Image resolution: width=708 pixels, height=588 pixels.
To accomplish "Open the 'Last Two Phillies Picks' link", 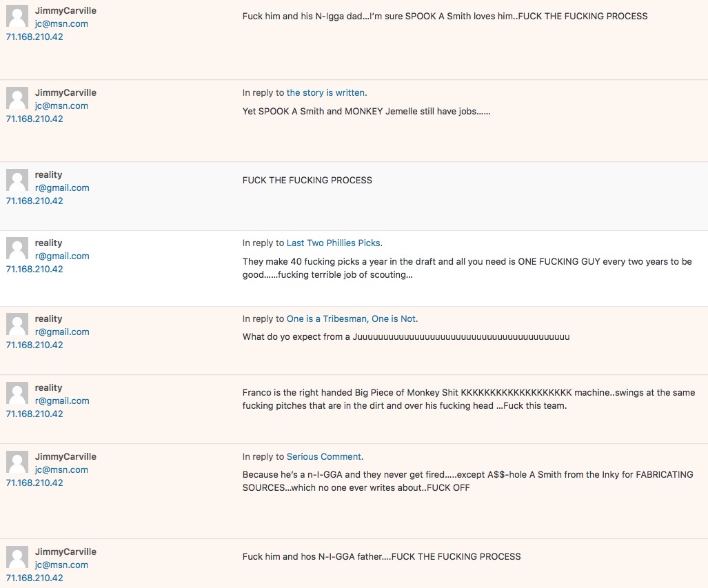I will coord(334,243).
